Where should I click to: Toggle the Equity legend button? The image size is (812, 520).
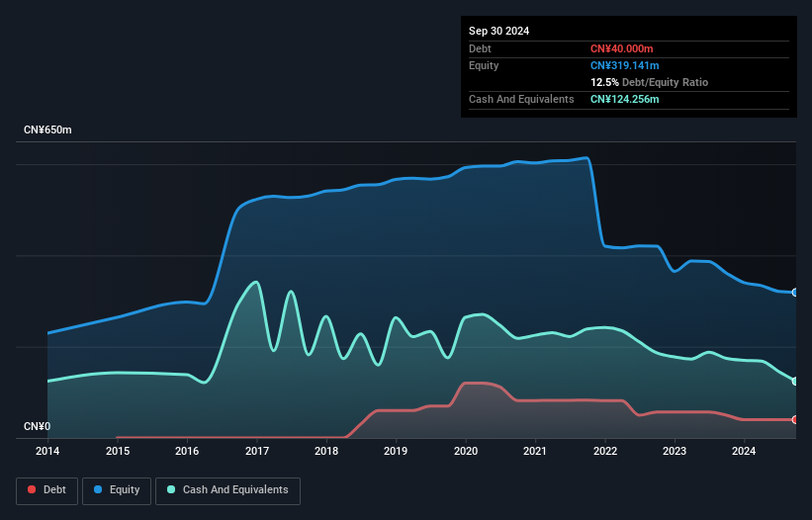[x=117, y=490]
